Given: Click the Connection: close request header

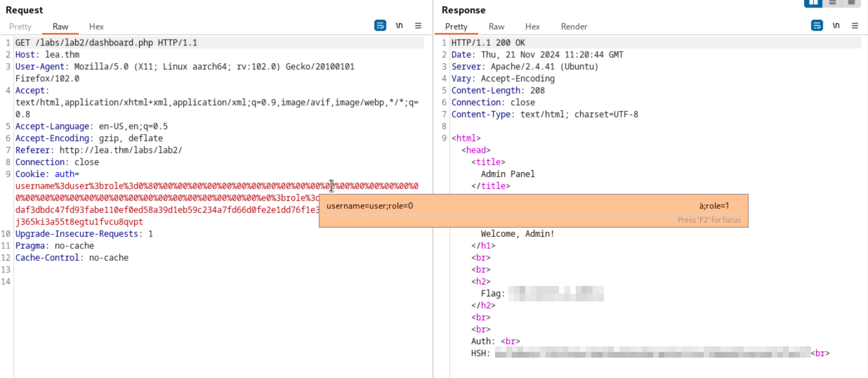Looking at the screenshot, I should pyautogui.click(x=57, y=162).
